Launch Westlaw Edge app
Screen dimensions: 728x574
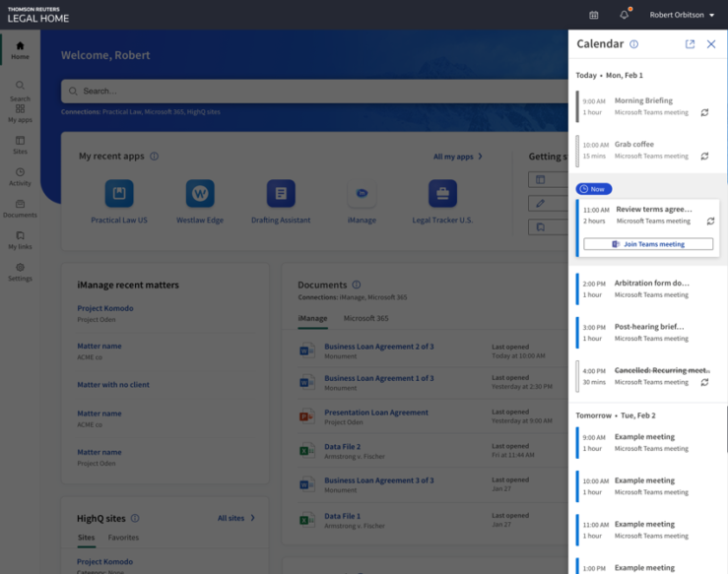[x=200, y=202]
